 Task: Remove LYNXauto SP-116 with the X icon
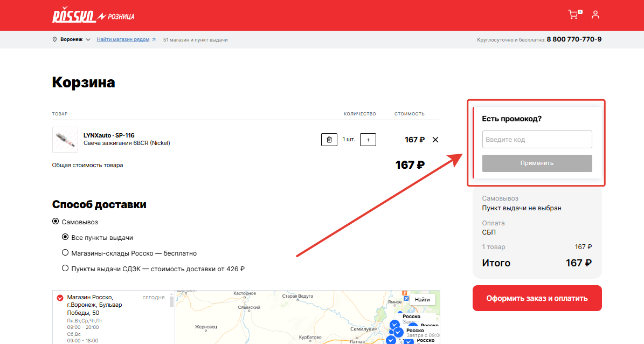coord(435,140)
